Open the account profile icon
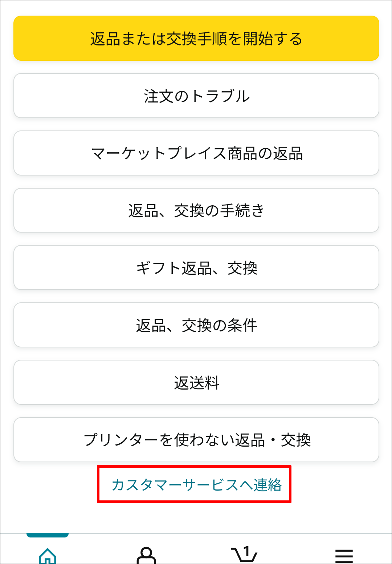The image size is (392, 564). click(x=146, y=555)
